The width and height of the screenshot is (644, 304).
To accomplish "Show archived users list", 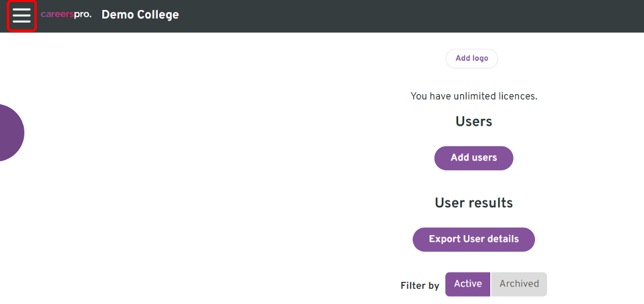I will [x=519, y=284].
